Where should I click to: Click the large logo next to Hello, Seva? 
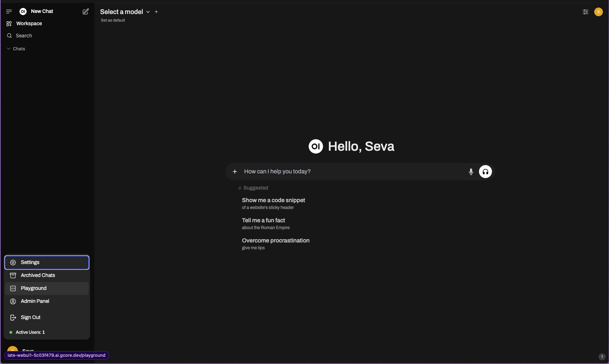click(316, 146)
